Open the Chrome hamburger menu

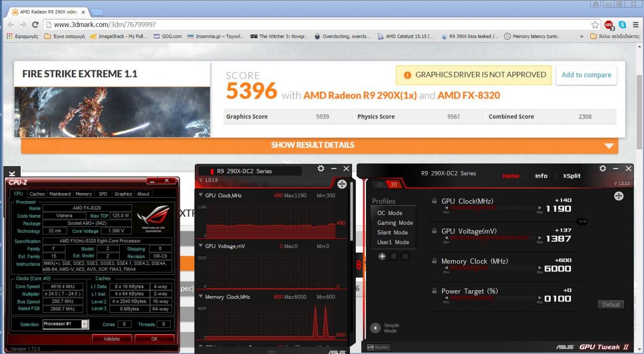click(x=635, y=25)
